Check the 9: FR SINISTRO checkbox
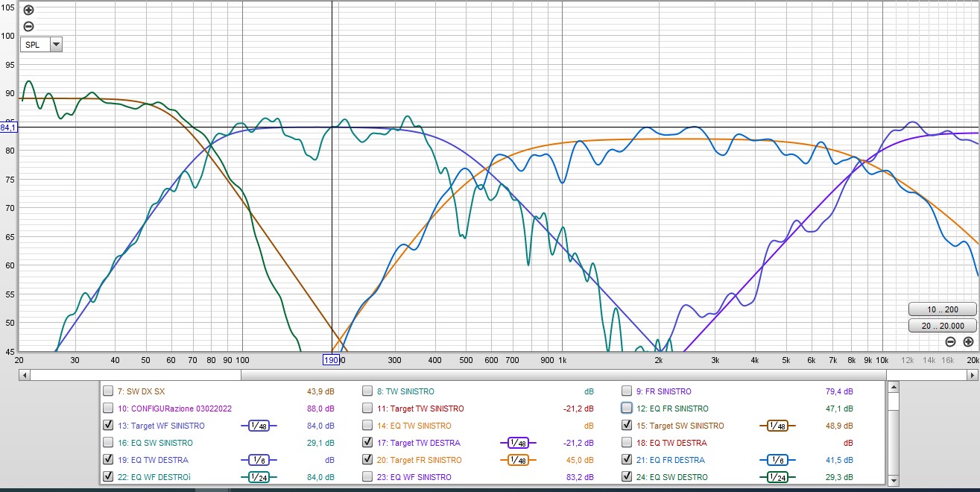Viewport: 980px width, 492px height. point(627,391)
